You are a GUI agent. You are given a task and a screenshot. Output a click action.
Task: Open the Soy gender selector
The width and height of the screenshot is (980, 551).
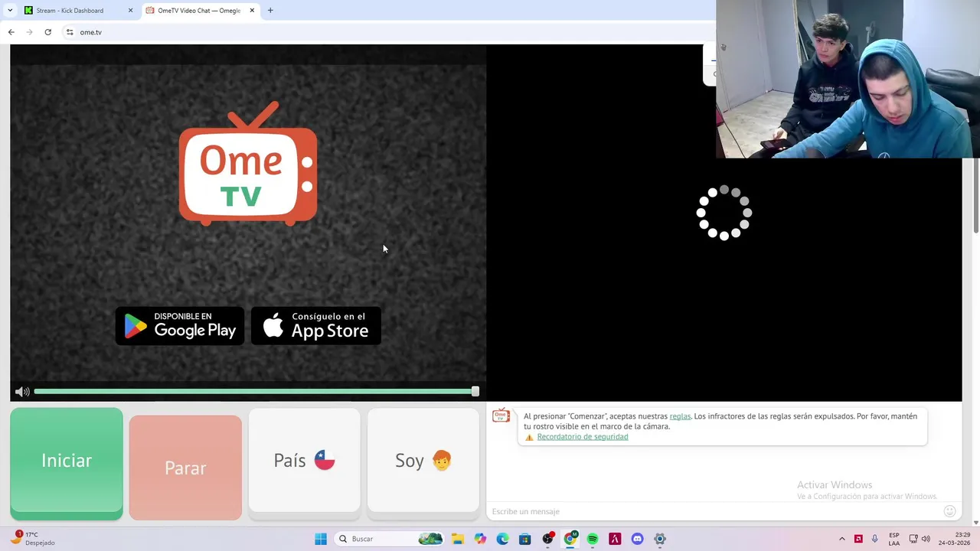point(423,460)
